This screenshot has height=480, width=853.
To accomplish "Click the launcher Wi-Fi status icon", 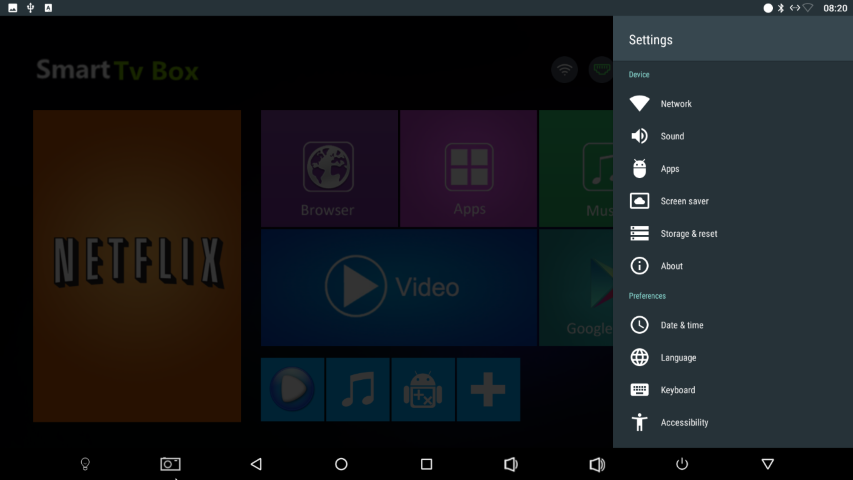I will 565,70.
